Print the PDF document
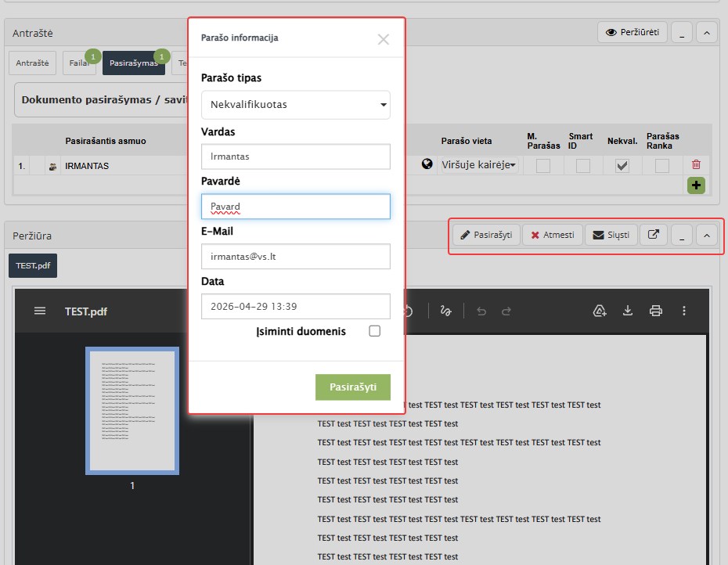Screen dimensions: 728x565 point(655,311)
